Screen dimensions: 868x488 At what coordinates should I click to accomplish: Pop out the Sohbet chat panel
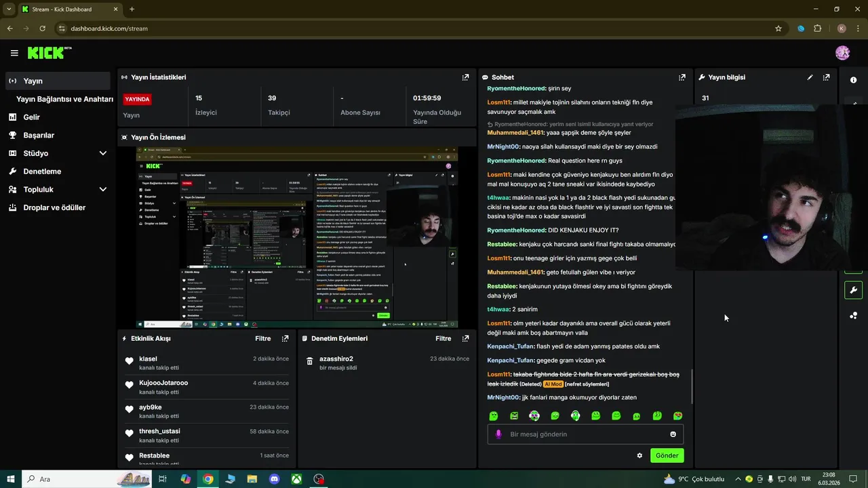coord(682,77)
